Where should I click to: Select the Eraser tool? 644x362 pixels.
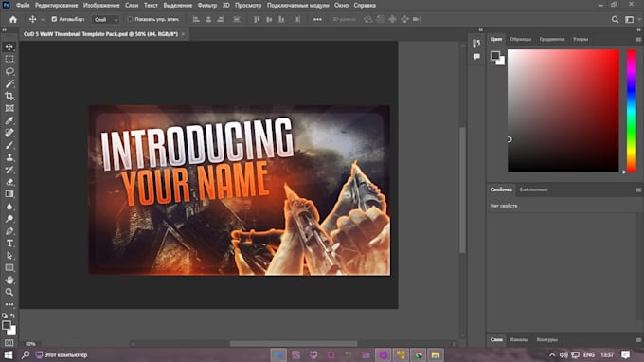(x=9, y=182)
